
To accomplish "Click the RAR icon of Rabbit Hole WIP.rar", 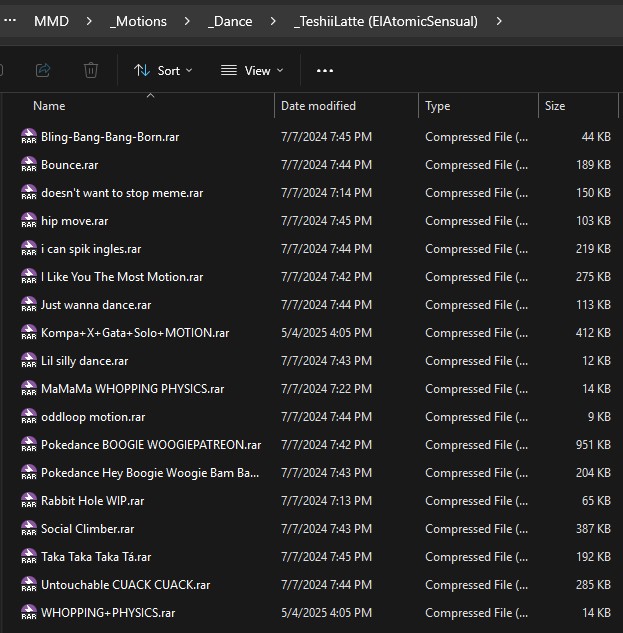I will tap(29, 500).
